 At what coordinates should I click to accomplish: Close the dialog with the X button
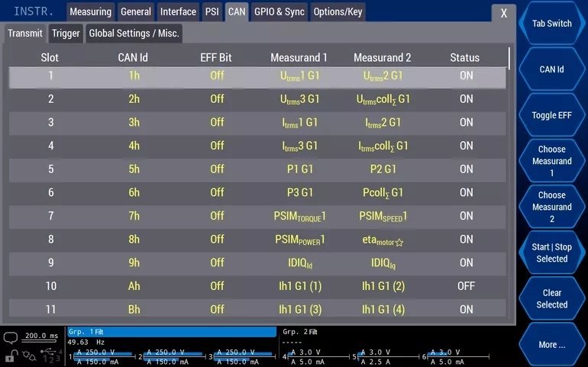pyautogui.click(x=503, y=13)
